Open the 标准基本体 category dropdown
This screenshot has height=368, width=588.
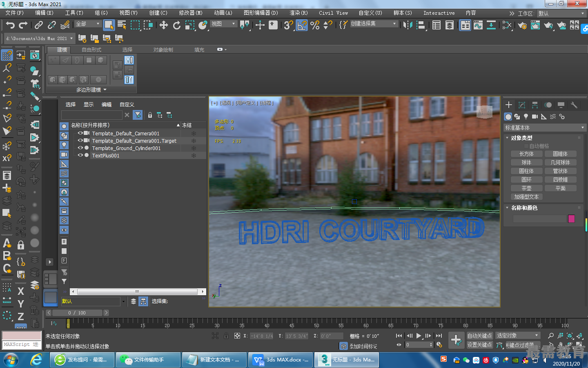tap(545, 128)
